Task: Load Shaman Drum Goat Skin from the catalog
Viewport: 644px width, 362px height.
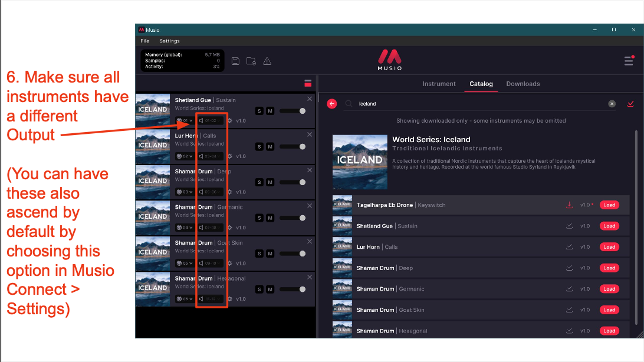Action: click(x=609, y=310)
